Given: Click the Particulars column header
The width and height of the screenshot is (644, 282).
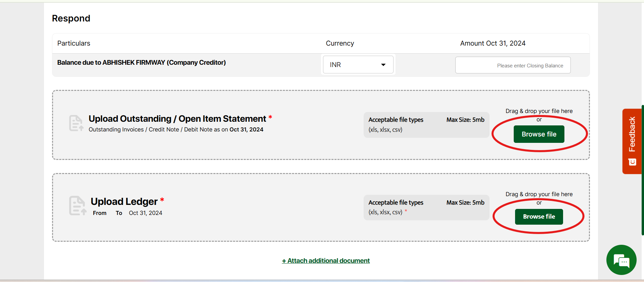Looking at the screenshot, I should coord(74,43).
